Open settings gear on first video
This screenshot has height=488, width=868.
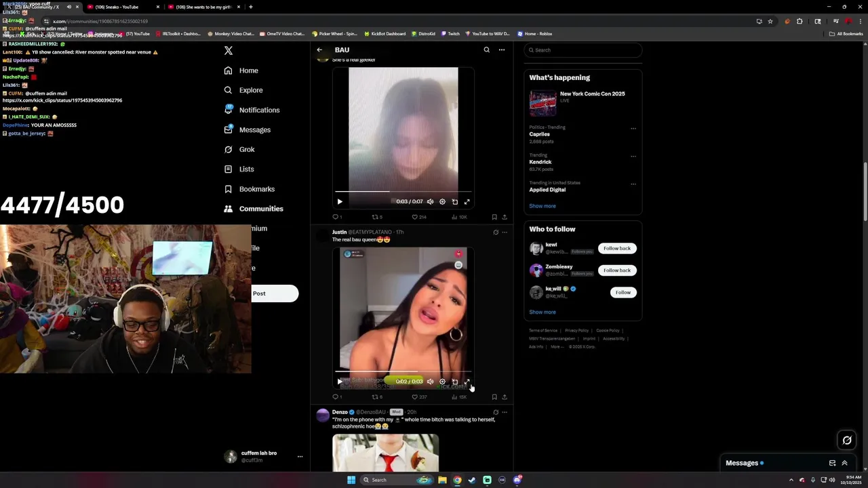pyautogui.click(x=442, y=201)
